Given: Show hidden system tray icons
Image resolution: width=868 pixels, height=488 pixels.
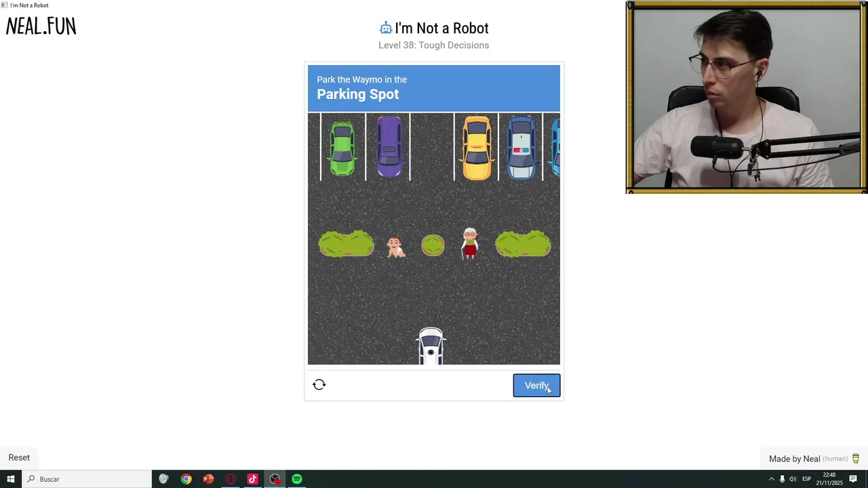Looking at the screenshot, I should [x=771, y=479].
